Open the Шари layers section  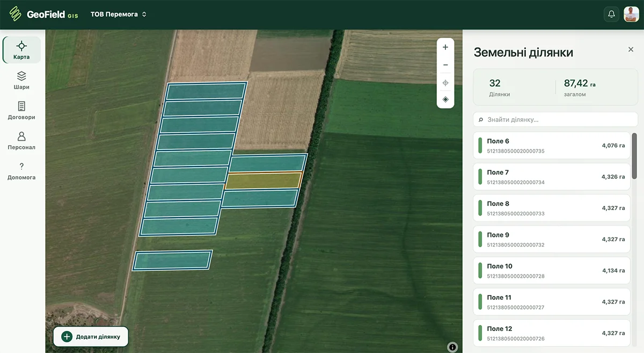(21, 80)
